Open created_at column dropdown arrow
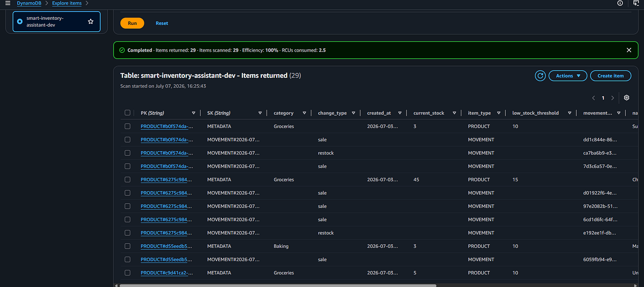 400,113
